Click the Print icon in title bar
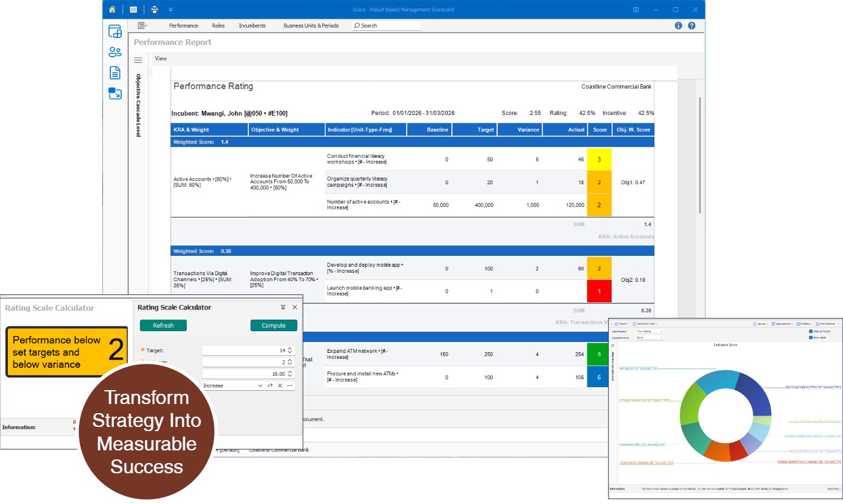The height and width of the screenshot is (504, 843). coord(154,10)
